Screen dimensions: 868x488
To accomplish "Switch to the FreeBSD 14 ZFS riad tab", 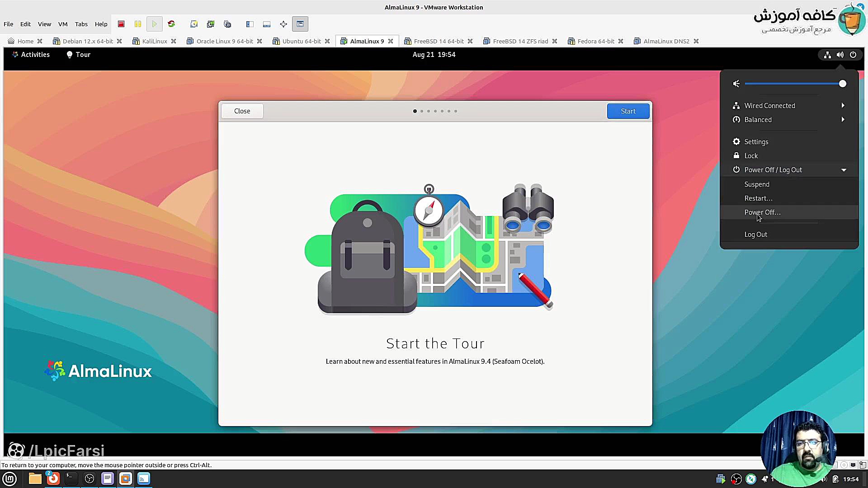I will click(520, 41).
